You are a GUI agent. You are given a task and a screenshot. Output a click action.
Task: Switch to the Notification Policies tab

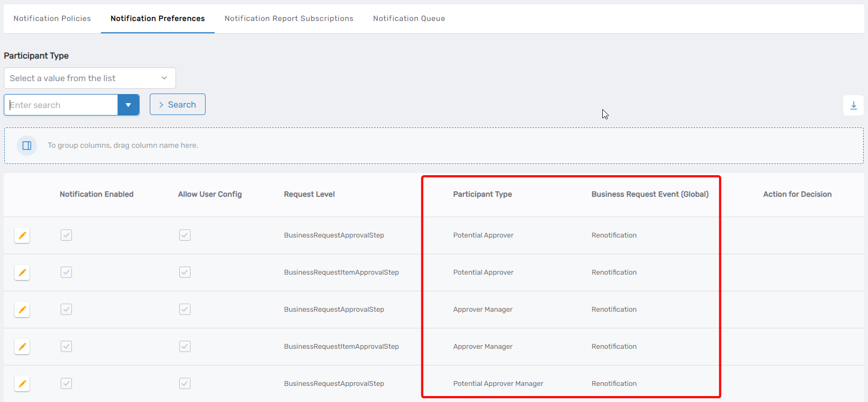[x=52, y=18]
